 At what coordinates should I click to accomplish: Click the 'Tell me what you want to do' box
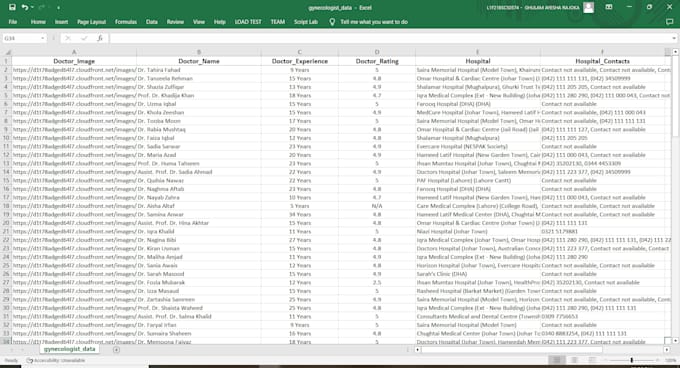[374, 22]
